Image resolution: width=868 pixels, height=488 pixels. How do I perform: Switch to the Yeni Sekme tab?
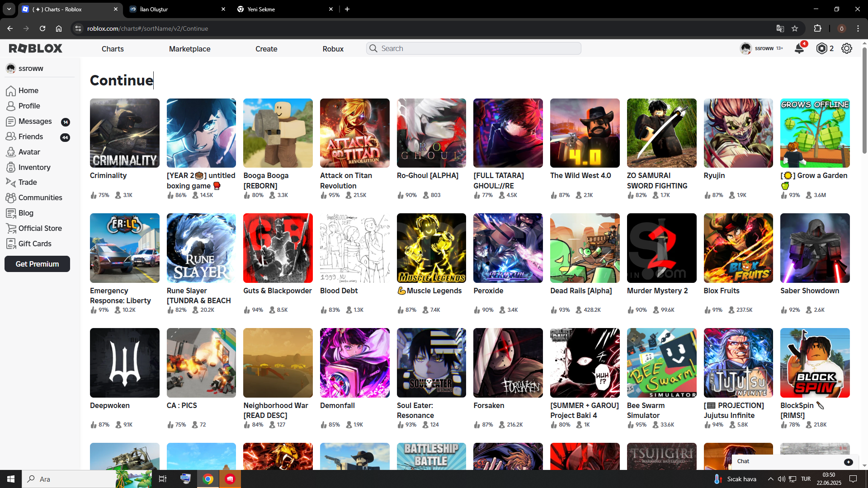(x=284, y=9)
